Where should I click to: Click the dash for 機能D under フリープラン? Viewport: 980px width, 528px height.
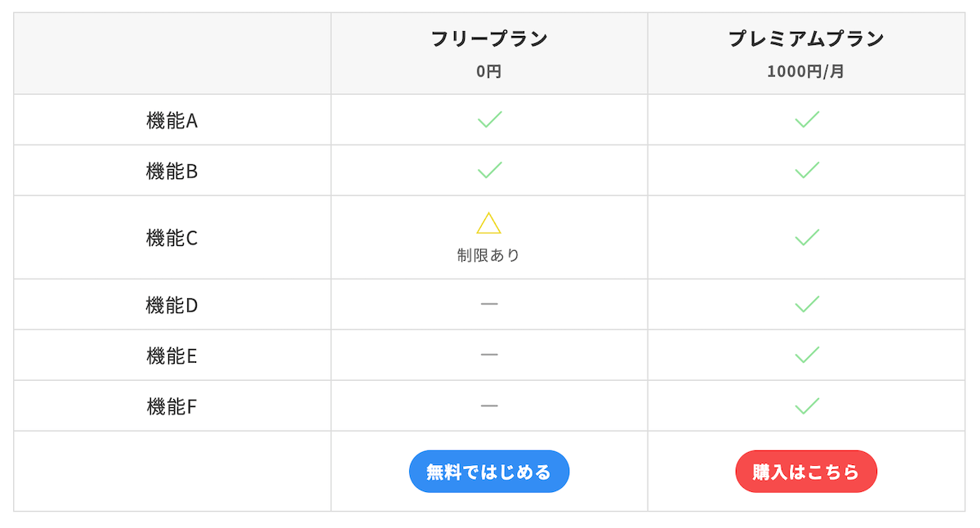click(489, 303)
